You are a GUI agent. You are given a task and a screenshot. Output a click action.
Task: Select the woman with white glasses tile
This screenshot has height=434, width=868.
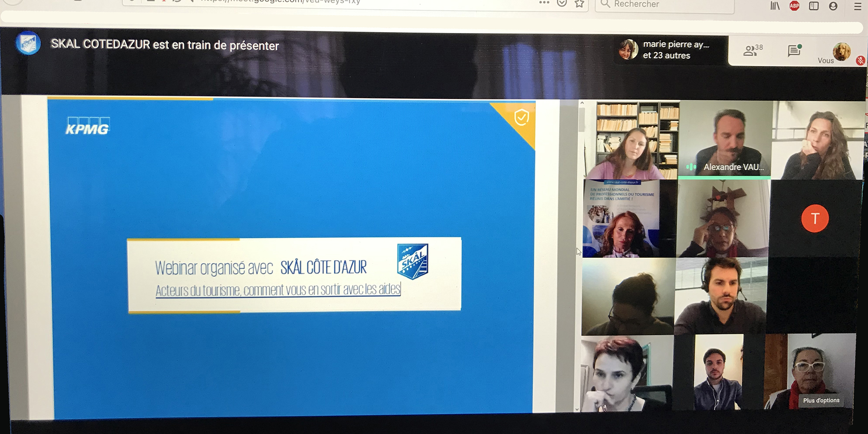(x=810, y=372)
